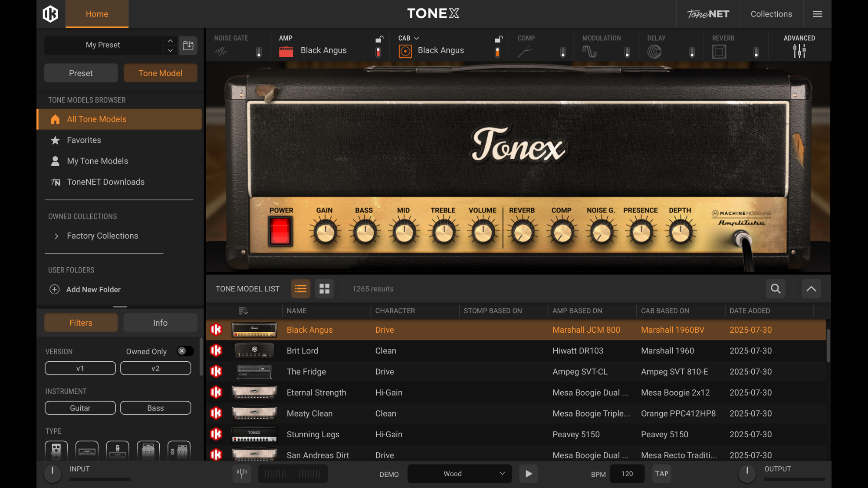868x488 pixels.
Task: Toggle the Reverb module power switch
Action: pos(756,52)
